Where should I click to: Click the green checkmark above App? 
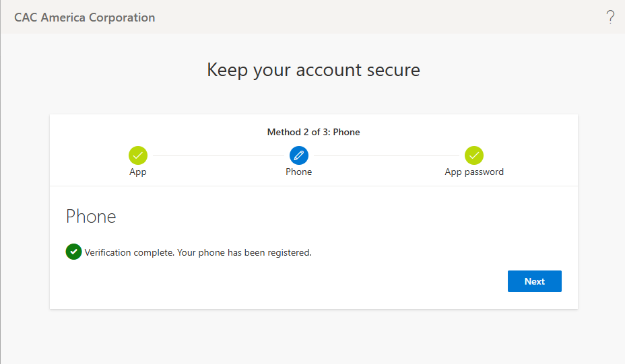point(138,155)
